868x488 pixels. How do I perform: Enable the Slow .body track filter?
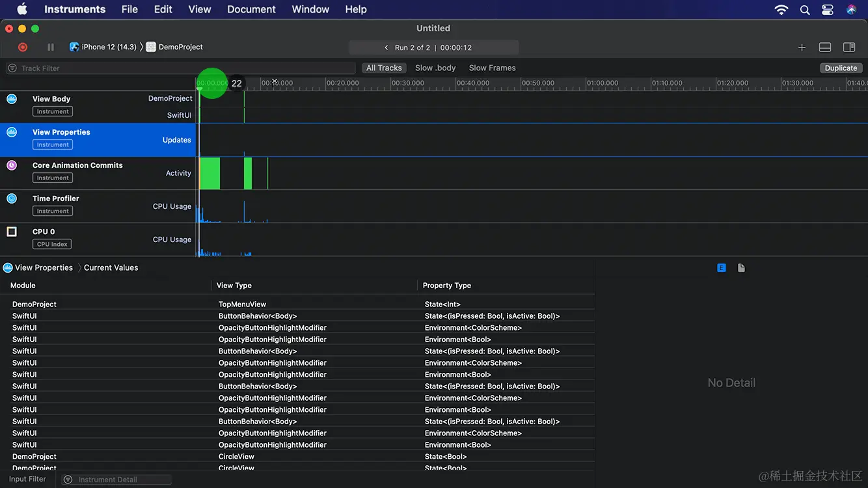435,68
